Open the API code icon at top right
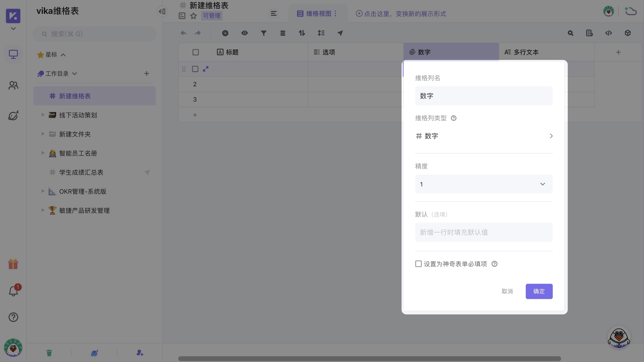Image resolution: width=644 pixels, height=362 pixels. [609, 33]
